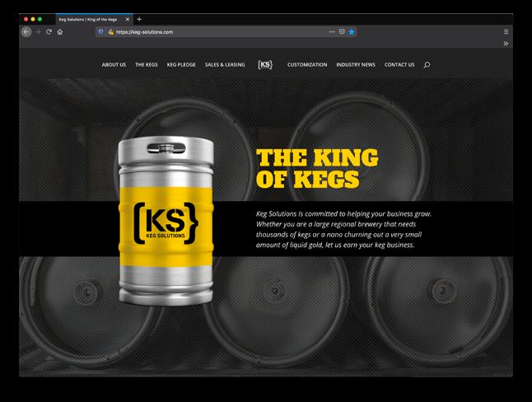This screenshot has width=532, height=402.
Task: Open the Contact Us page
Action: [x=399, y=64]
